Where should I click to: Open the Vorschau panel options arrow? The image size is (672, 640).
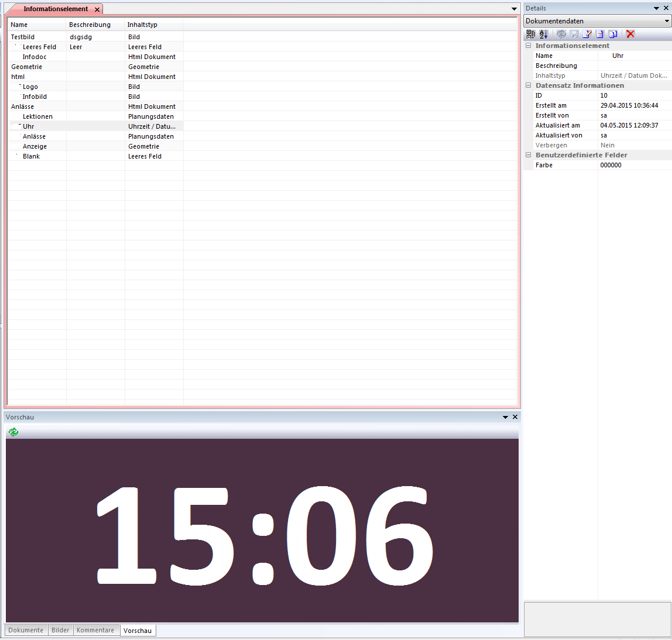click(x=505, y=417)
